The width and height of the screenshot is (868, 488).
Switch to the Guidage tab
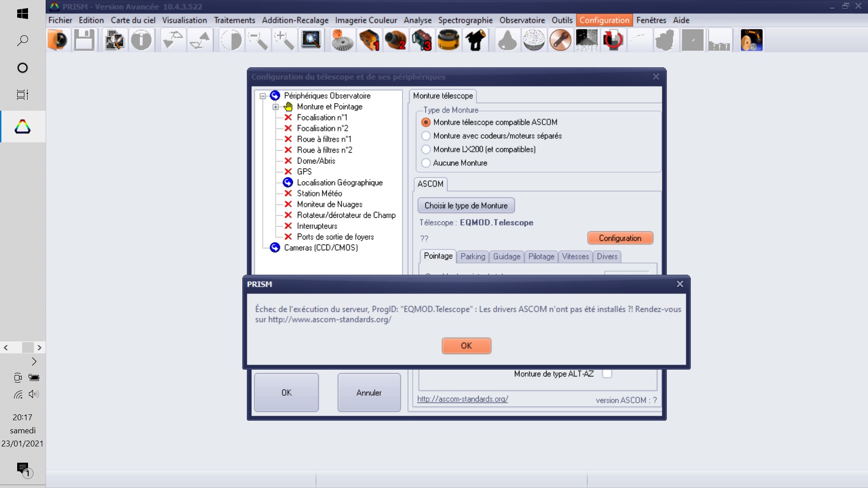pyautogui.click(x=506, y=257)
